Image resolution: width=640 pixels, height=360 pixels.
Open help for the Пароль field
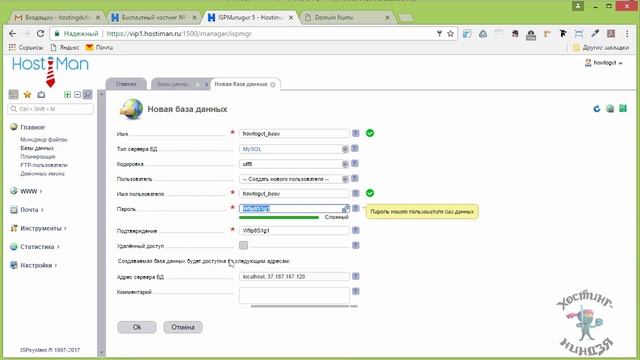[x=356, y=208]
